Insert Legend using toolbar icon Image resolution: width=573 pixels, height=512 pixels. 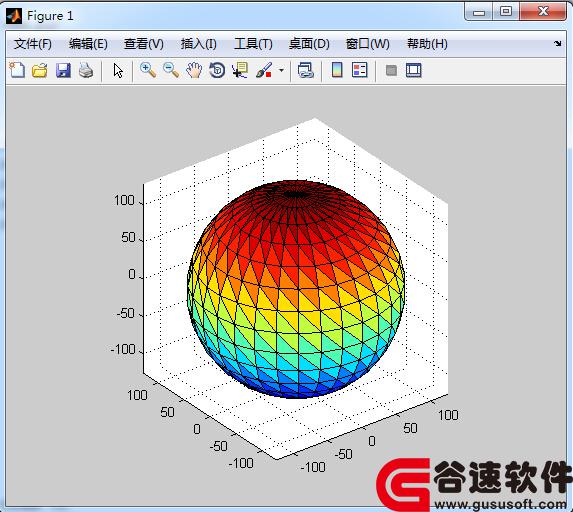tap(360, 70)
